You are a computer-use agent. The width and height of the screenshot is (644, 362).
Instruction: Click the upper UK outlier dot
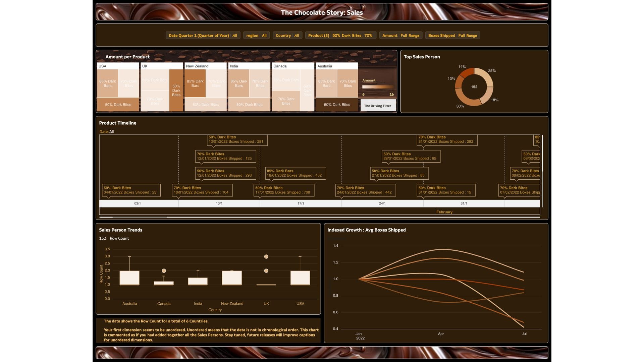[x=266, y=257]
